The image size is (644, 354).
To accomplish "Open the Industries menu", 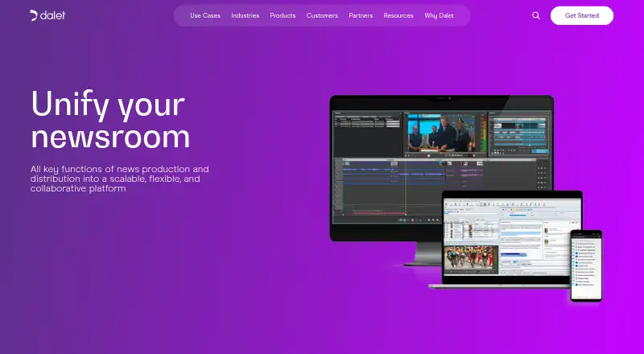I will click(246, 15).
